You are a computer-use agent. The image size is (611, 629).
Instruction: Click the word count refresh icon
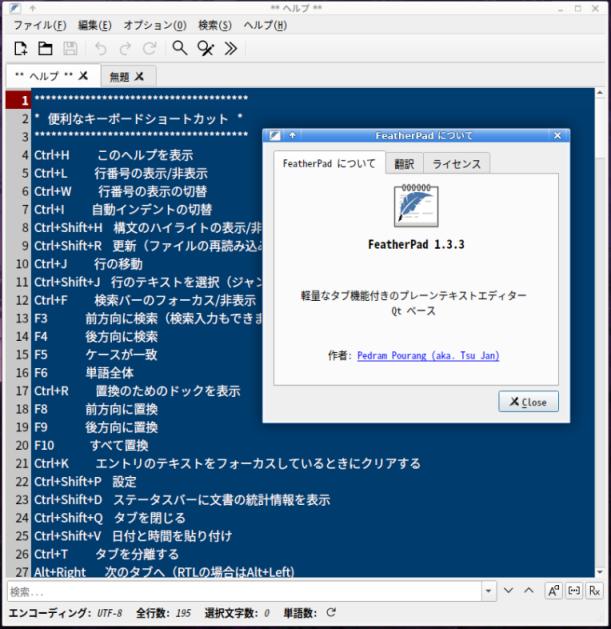pyautogui.click(x=331, y=613)
